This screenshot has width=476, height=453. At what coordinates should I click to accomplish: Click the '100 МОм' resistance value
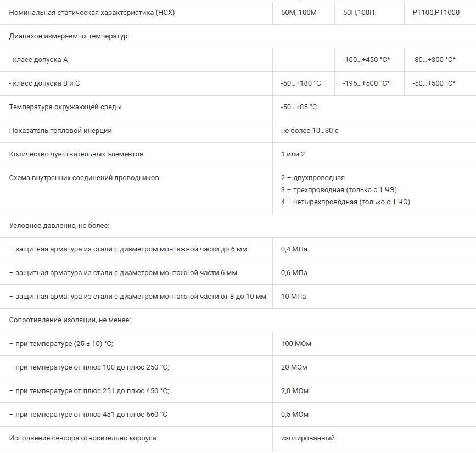pos(296,344)
